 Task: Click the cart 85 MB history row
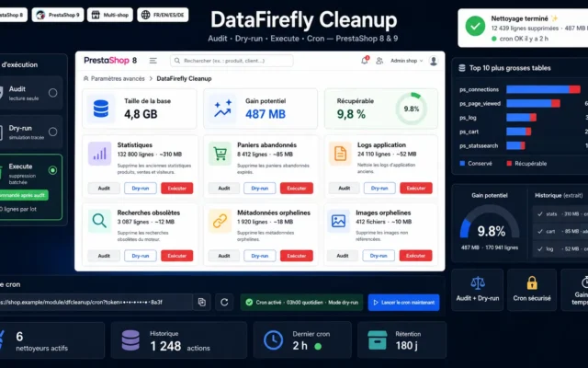coord(560,231)
